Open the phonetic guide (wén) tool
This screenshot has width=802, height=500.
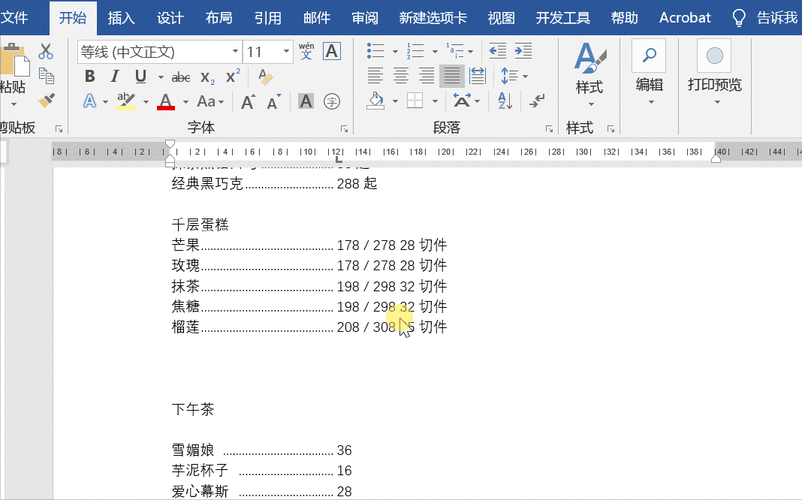click(x=306, y=51)
